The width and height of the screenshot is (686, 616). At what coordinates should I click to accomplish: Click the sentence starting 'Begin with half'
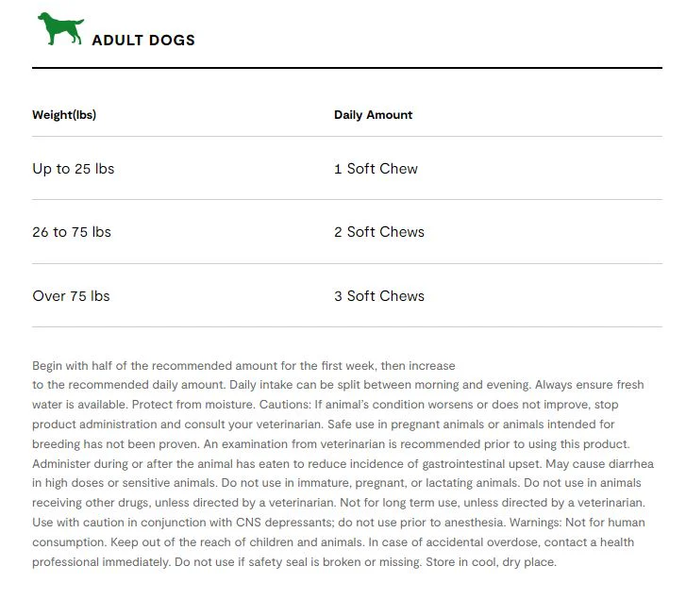[243, 375]
